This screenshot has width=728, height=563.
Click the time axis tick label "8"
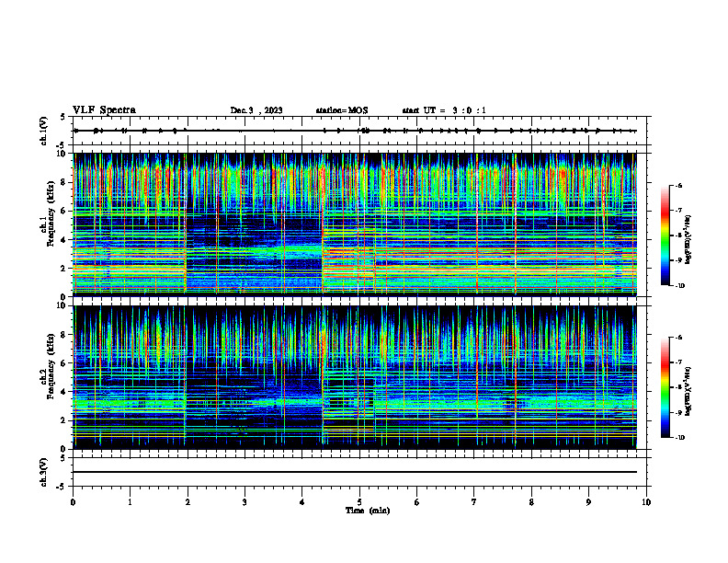[x=531, y=502]
